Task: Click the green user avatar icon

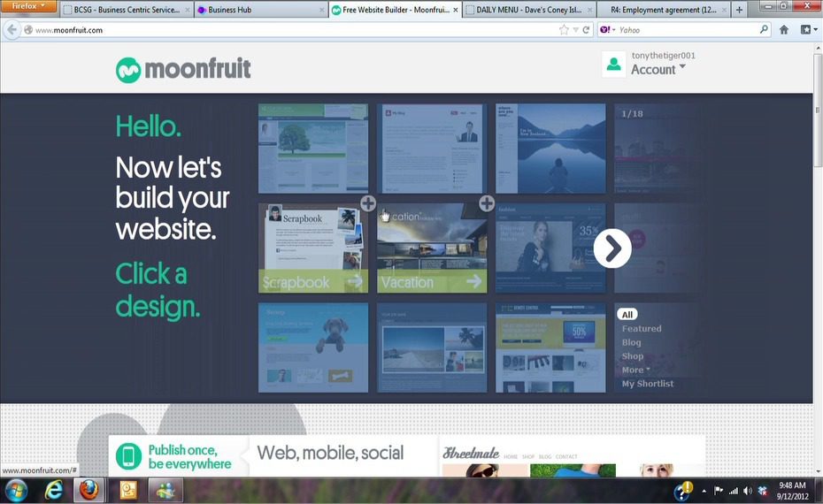Action: (x=613, y=64)
